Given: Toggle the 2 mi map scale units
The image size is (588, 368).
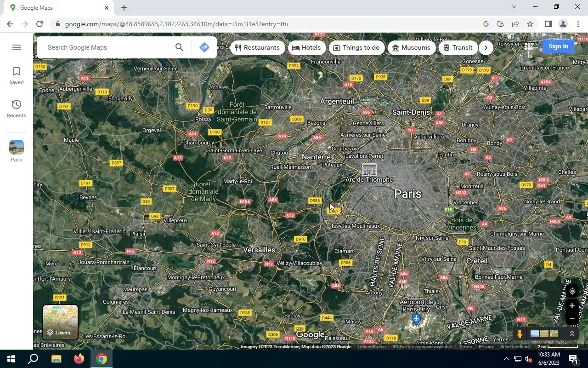Looking at the screenshot, I should 558,347.
